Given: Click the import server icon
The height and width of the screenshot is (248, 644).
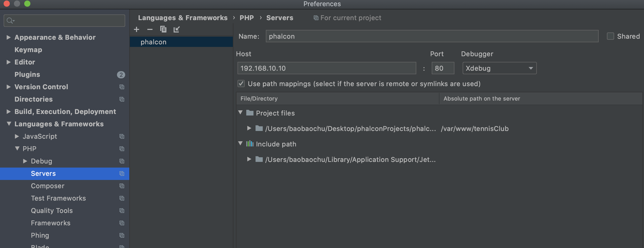Looking at the screenshot, I should [177, 29].
